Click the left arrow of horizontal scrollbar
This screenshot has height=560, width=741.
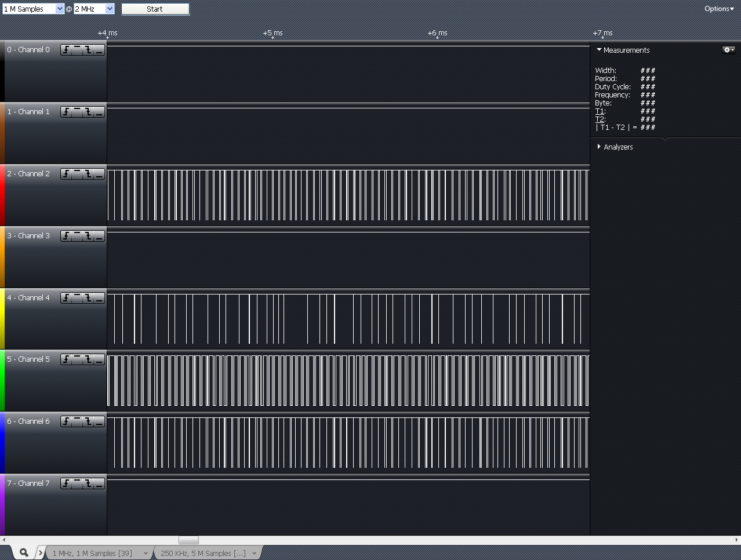pos(3,540)
